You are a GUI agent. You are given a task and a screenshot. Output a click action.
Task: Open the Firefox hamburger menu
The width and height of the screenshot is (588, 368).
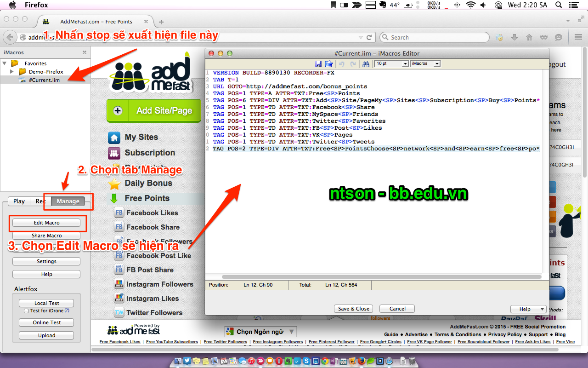578,37
